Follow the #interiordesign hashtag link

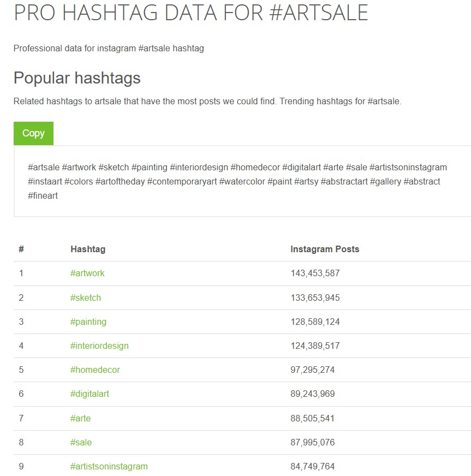pos(99,346)
